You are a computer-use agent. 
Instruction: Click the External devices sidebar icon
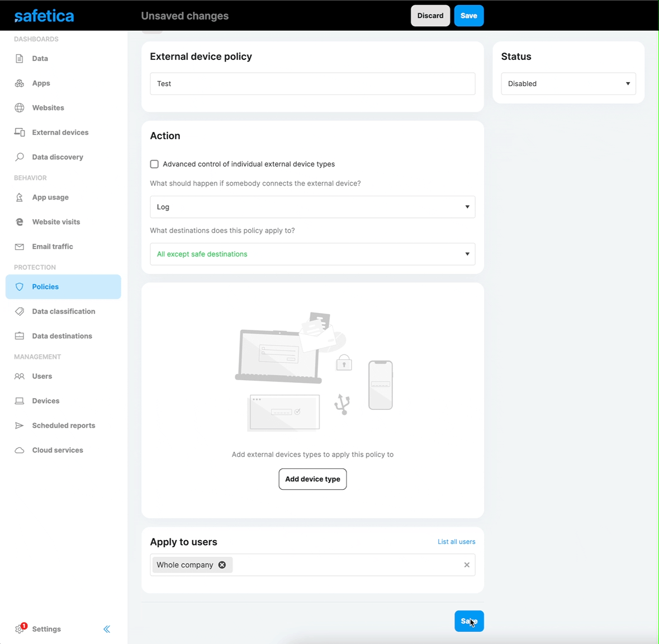[20, 132]
